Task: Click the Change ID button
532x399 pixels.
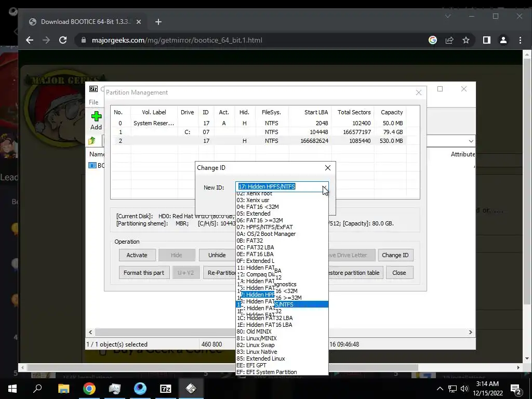Action: point(395,255)
